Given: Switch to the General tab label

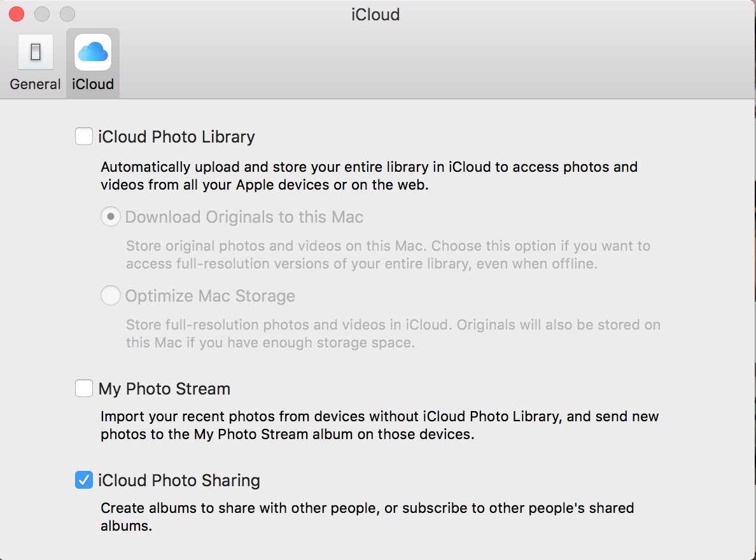Looking at the screenshot, I should click(x=35, y=84).
